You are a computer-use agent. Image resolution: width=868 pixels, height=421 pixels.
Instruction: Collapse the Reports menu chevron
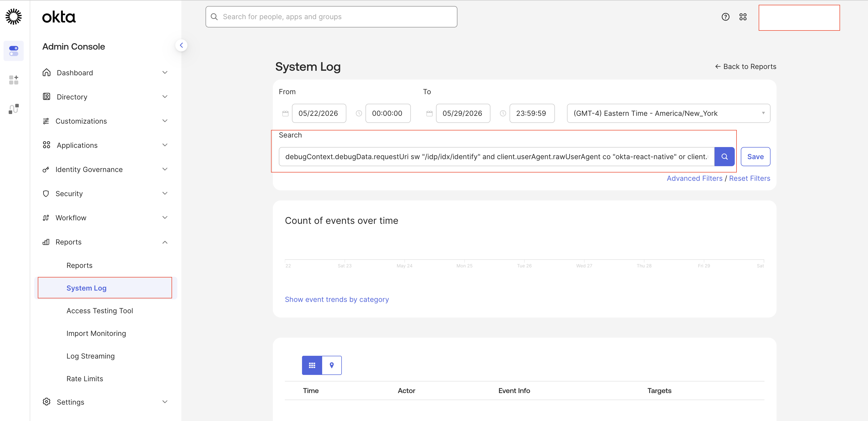(x=165, y=242)
